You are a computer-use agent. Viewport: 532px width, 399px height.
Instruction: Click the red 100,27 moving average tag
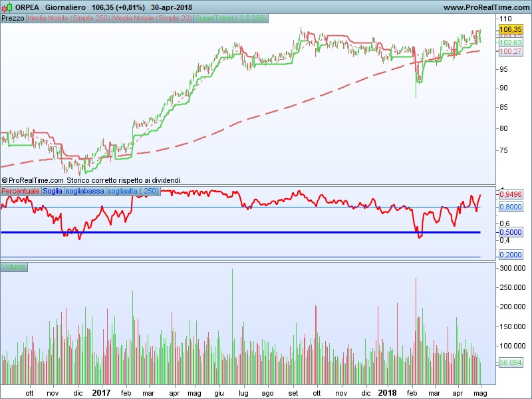point(509,51)
